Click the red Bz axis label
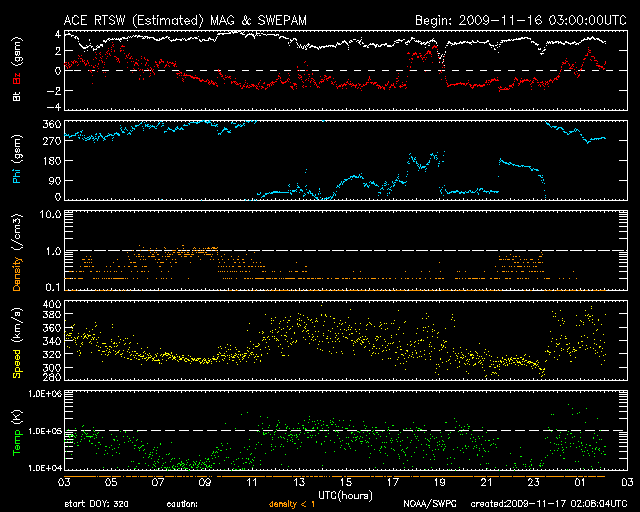Viewport: 640px width, 512px height. point(16,79)
